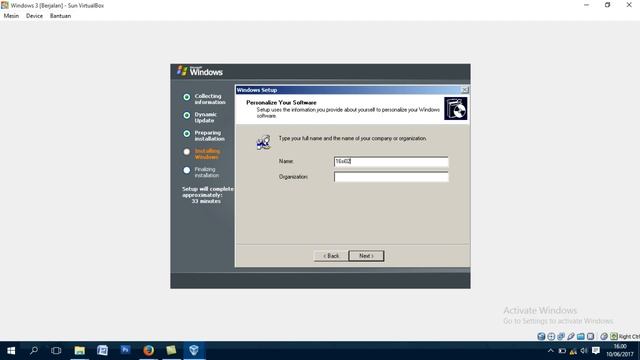Click the 'Personalize Your Software' heading
This screenshot has width=640, height=360.
point(281,103)
